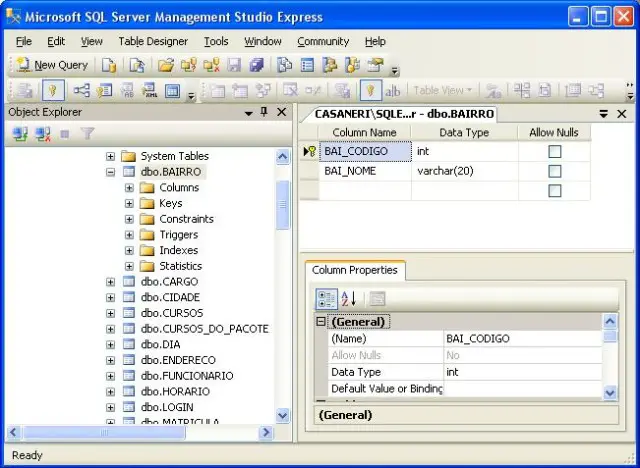Open the Table Designer menu
The image size is (640, 468).
[x=152, y=41]
